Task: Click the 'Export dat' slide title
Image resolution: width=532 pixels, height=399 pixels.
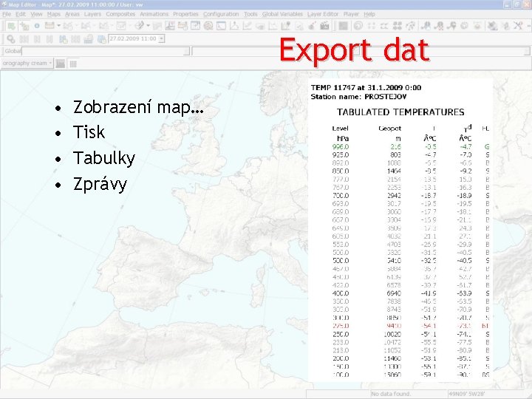Action: 355,51
